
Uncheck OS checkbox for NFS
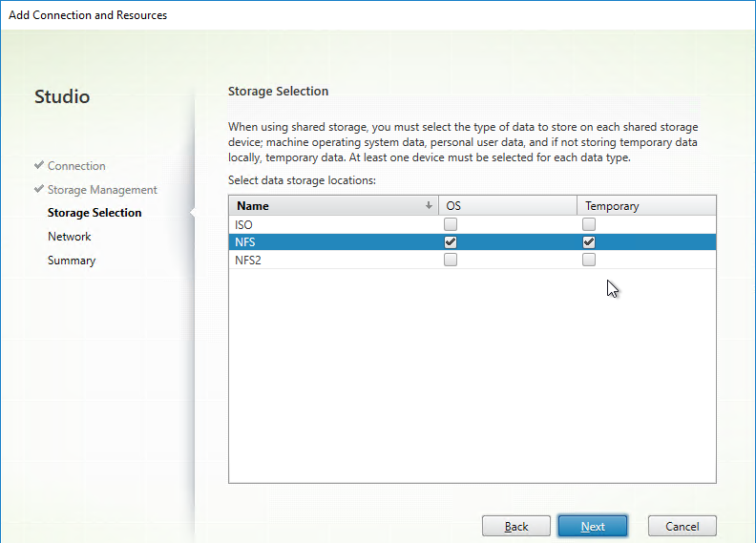click(451, 241)
